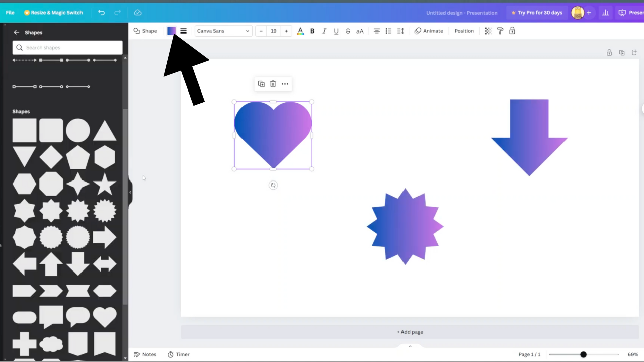
Task: Open the gradient fill color swatch
Action: click(x=171, y=31)
